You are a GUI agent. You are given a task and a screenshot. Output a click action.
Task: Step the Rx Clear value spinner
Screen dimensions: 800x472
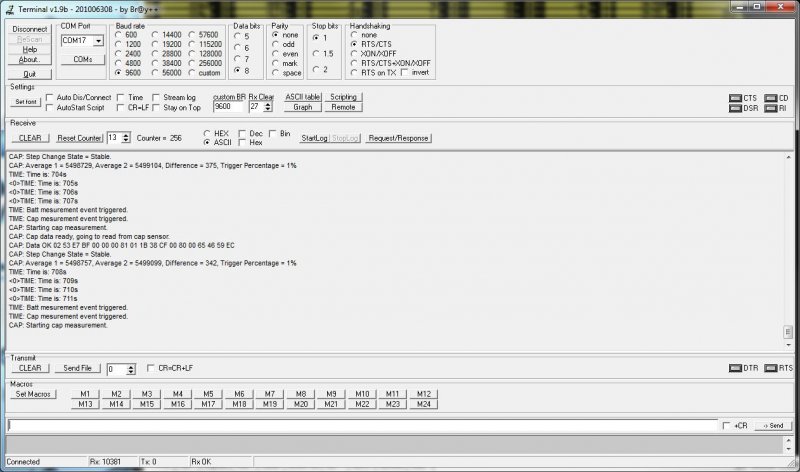[x=267, y=106]
